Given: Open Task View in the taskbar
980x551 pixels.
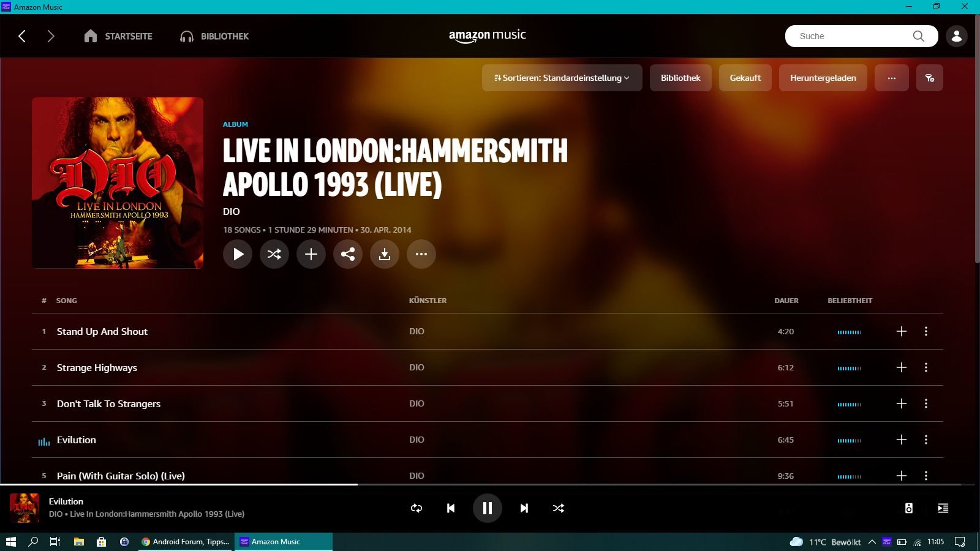Looking at the screenshot, I should tap(55, 542).
